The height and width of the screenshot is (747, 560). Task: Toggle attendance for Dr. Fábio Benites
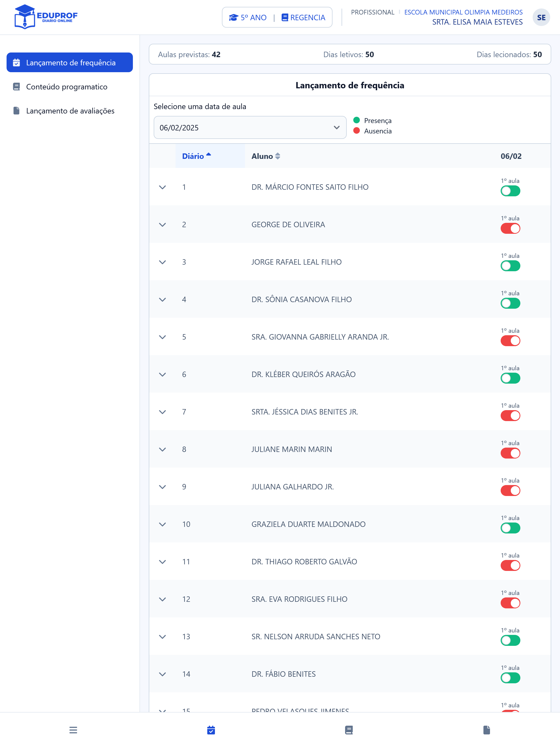tap(510, 678)
